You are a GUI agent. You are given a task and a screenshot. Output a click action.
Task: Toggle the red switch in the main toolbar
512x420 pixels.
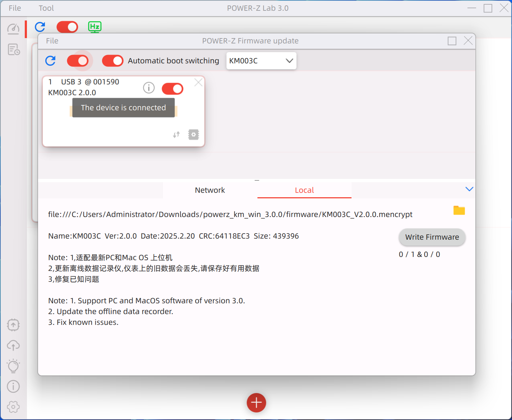click(x=67, y=27)
